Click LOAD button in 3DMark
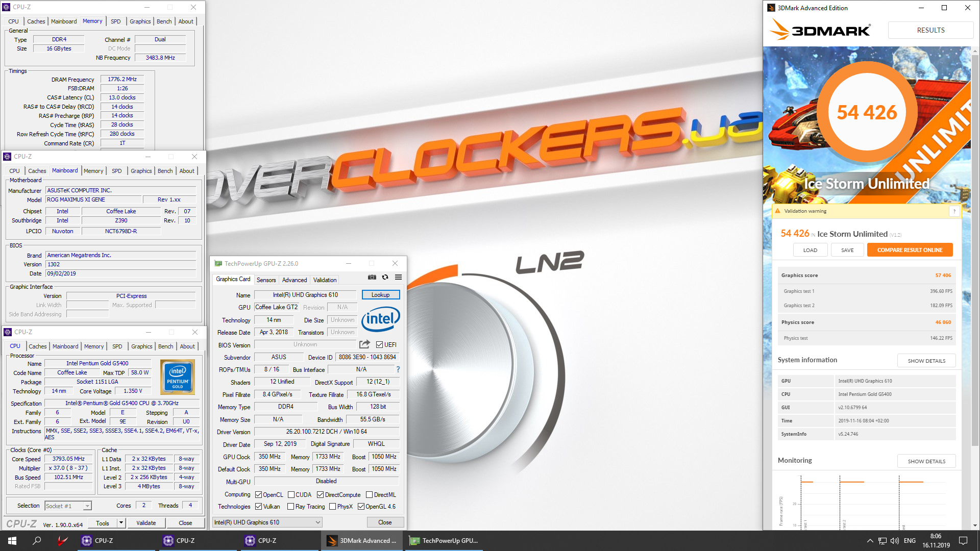The height and width of the screenshot is (551, 980). (810, 250)
